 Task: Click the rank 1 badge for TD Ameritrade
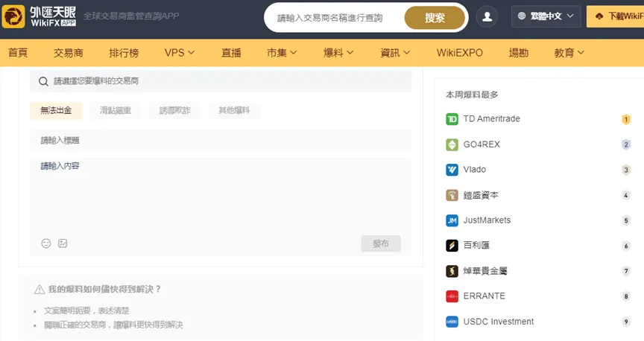(626, 119)
